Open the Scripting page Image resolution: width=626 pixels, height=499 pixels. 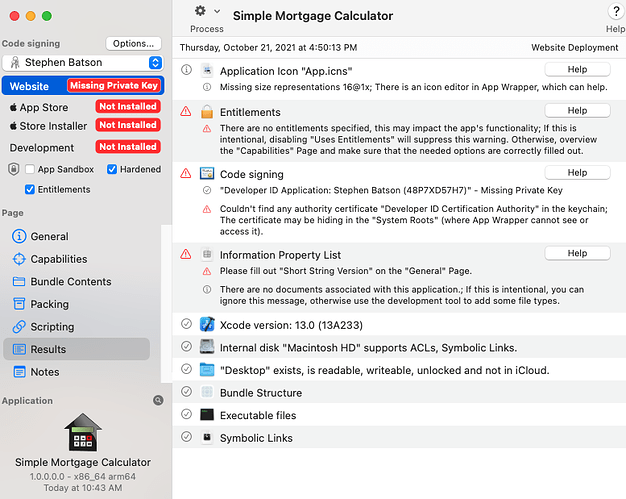tap(76, 327)
